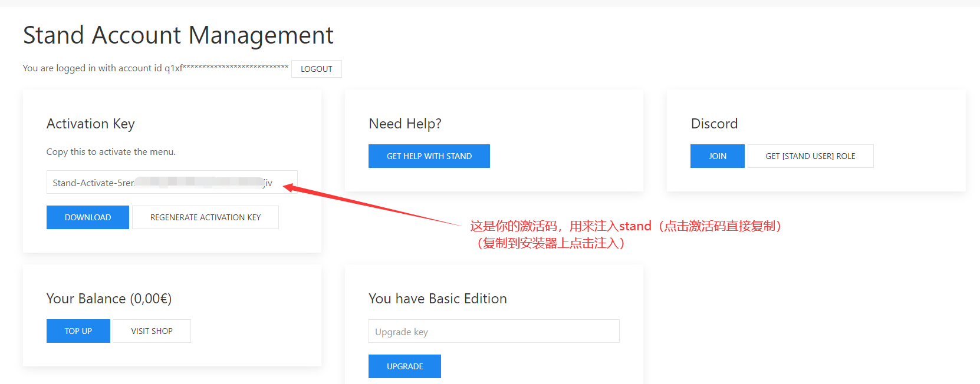
Task: Focus the Upgrade key input field
Action: (x=494, y=331)
